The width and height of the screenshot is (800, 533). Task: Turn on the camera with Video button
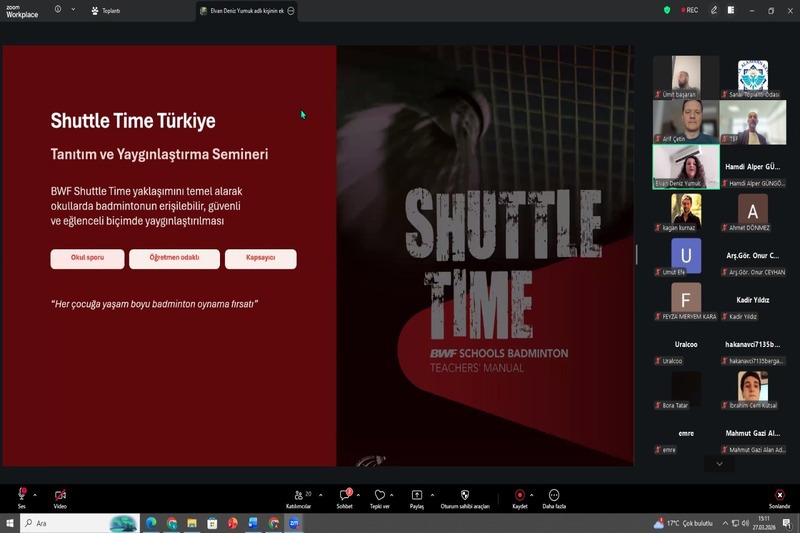pyautogui.click(x=60, y=496)
